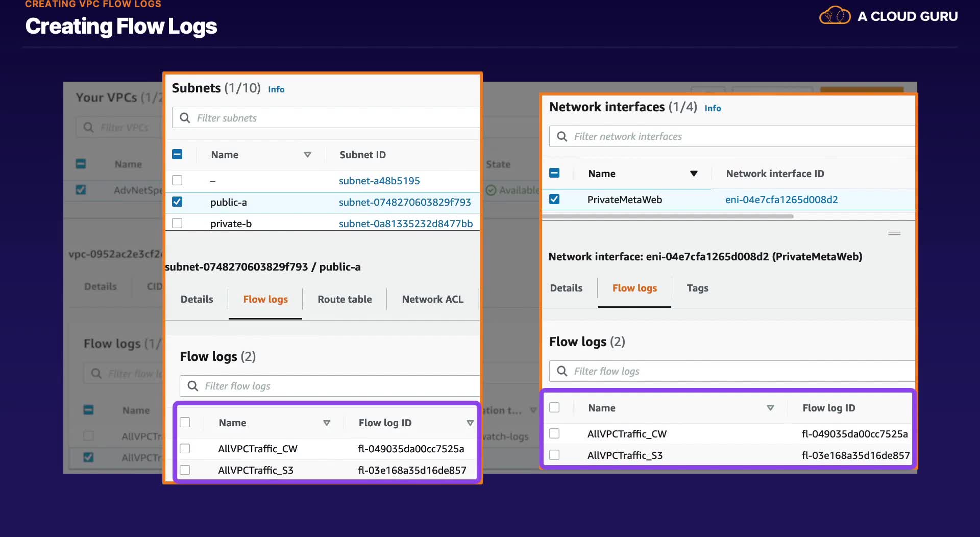
Task: Click the search icon in Filter subnets
Action: (185, 118)
